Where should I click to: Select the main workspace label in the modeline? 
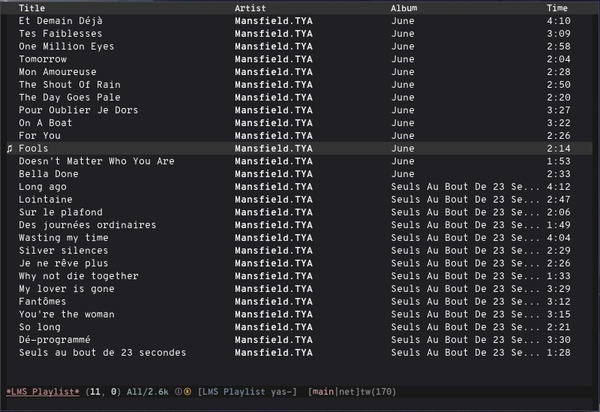pos(323,392)
